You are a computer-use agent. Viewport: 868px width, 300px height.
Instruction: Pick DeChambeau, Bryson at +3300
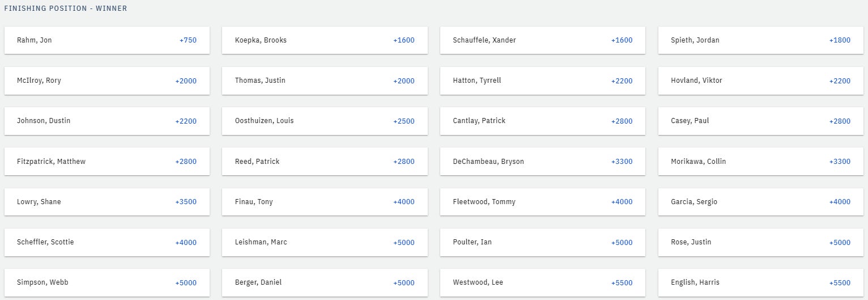click(543, 162)
